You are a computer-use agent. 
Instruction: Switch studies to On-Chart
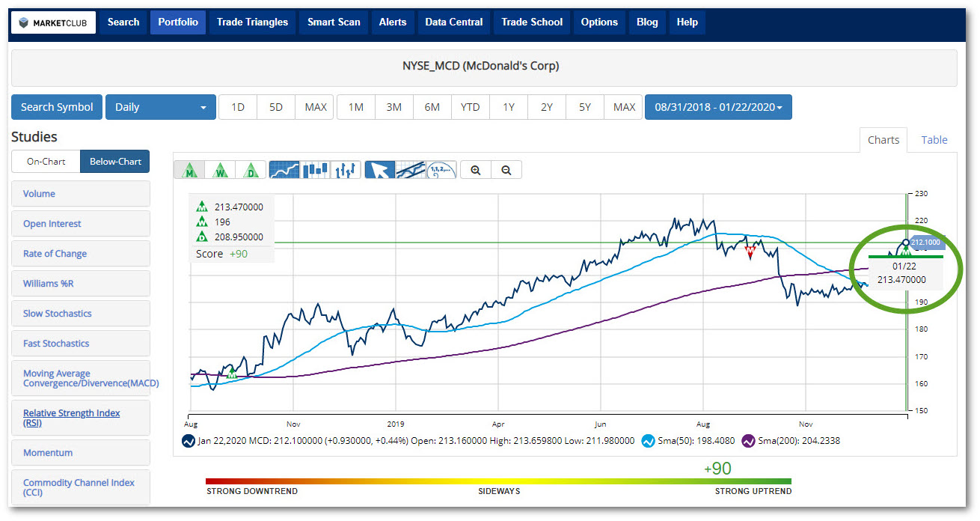(46, 162)
